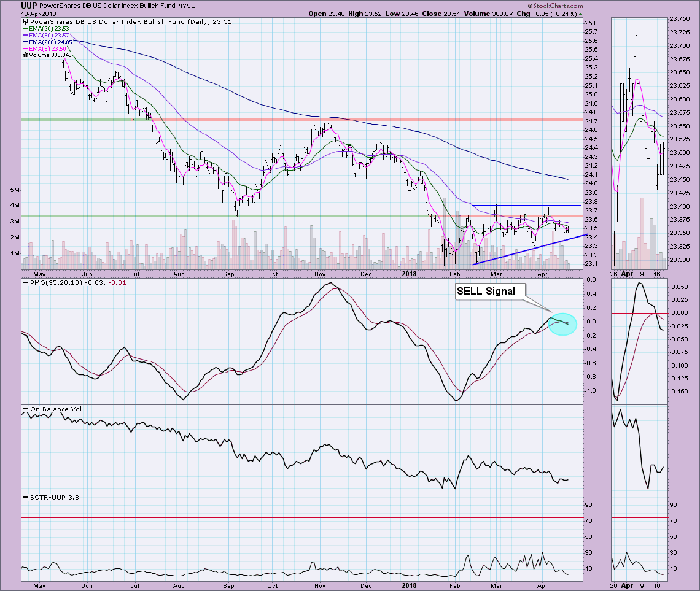
Task: Click the green up-triangle beside Chg value
Action: (x=580, y=14)
